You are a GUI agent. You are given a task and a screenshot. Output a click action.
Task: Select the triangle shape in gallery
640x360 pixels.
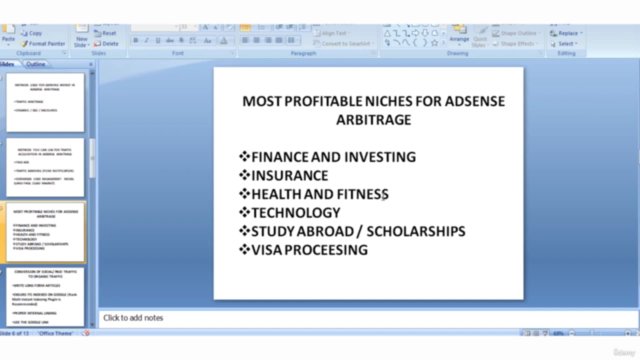click(x=387, y=33)
